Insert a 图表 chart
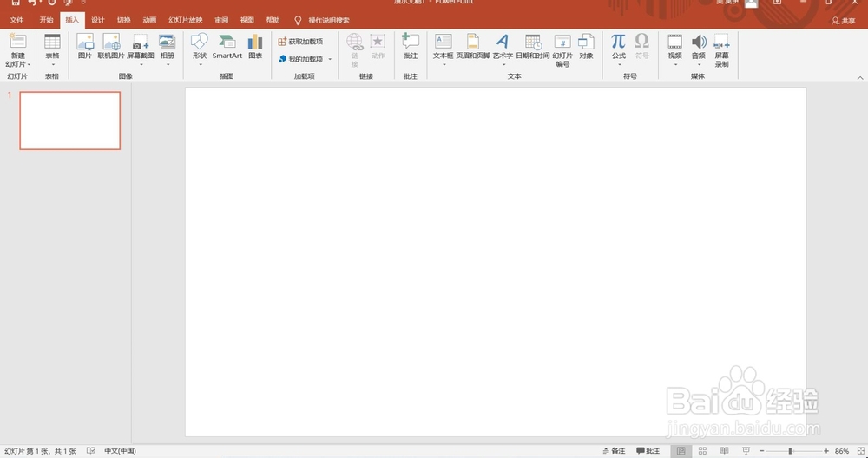868x458 pixels. tap(255, 47)
